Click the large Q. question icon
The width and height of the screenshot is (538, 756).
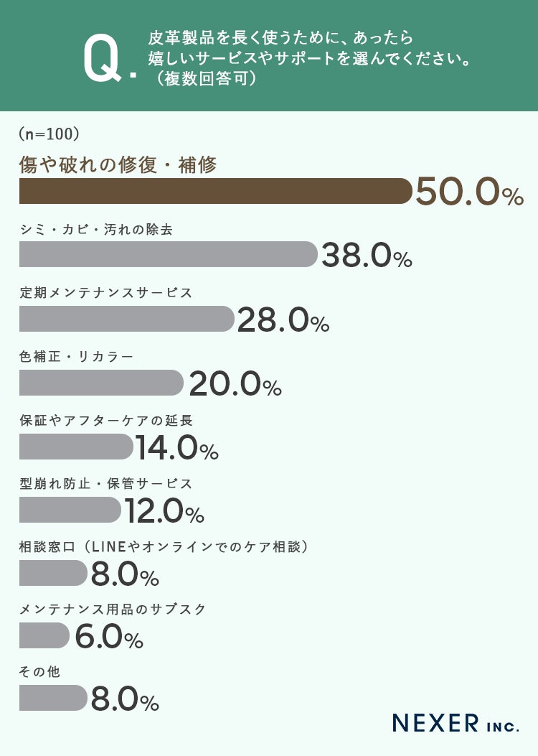[110, 57]
